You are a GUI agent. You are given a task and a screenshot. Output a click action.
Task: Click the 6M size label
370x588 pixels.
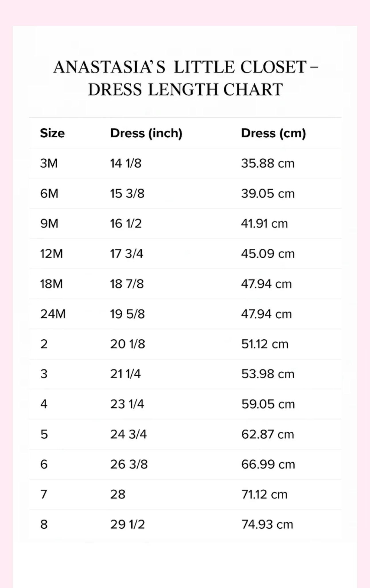click(49, 193)
